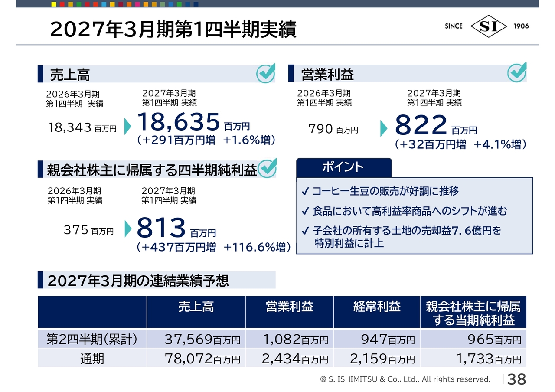This screenshot has height=392, width=555.
Task: Select the 第2四半期(累計) table row label
Action: click(92, 339)
